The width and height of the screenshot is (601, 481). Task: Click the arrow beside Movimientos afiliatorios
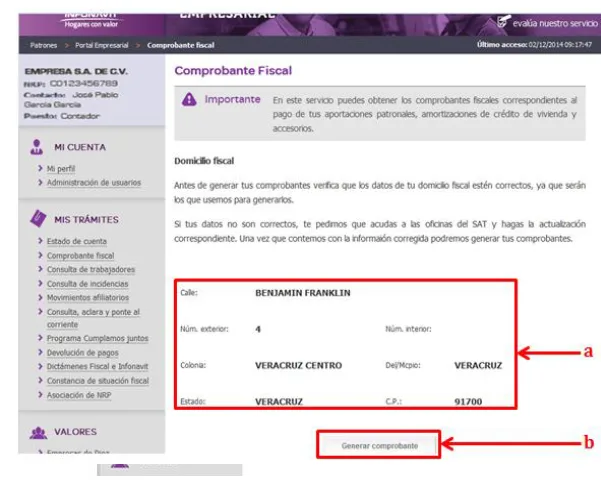(x=40, y=297)
